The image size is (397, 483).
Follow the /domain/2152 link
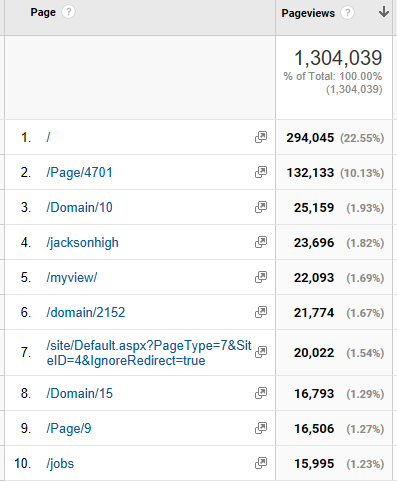[x=86, y=312]
